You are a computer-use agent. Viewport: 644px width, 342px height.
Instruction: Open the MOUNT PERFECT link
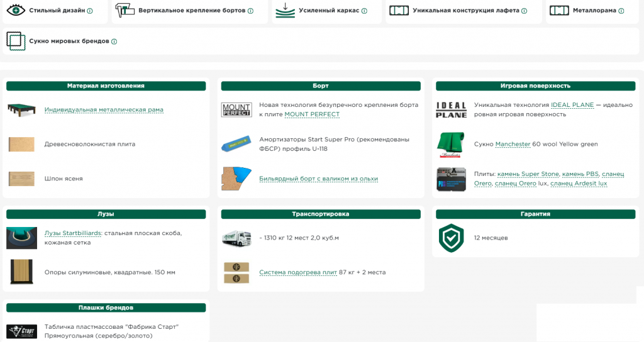312,114
